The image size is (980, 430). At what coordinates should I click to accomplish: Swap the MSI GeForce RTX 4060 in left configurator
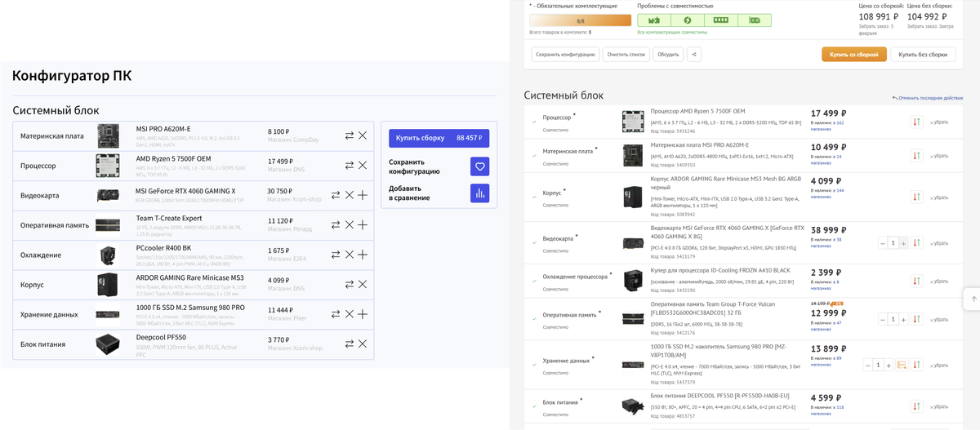(x=335, y=195)
